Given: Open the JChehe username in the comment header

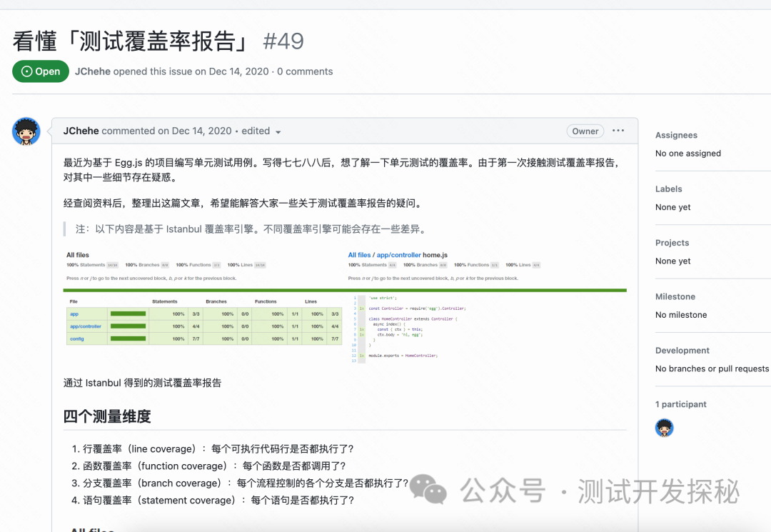Looking at the screenshot, I should pos(81,131).
